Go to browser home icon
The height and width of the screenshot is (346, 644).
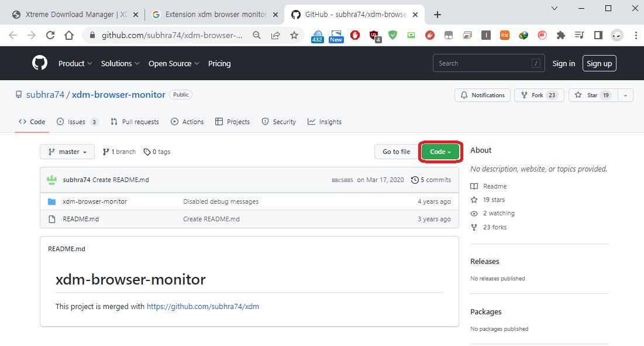(x=69, y=35)
